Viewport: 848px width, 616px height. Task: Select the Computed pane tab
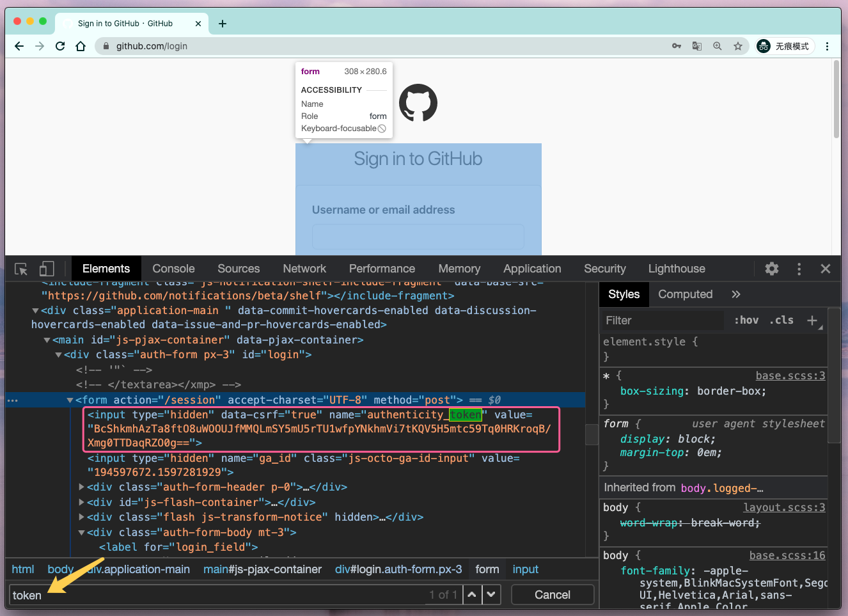[686, 294]
